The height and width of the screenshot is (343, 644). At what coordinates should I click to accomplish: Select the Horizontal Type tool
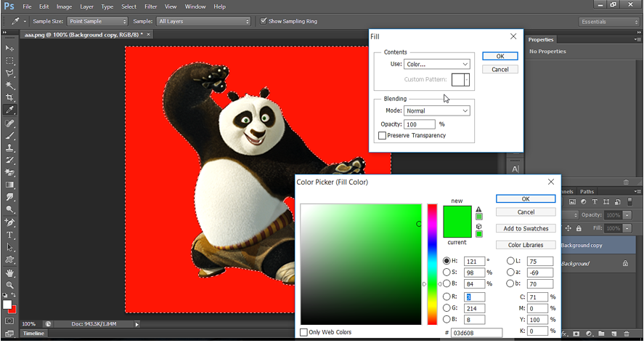(9, 235)
